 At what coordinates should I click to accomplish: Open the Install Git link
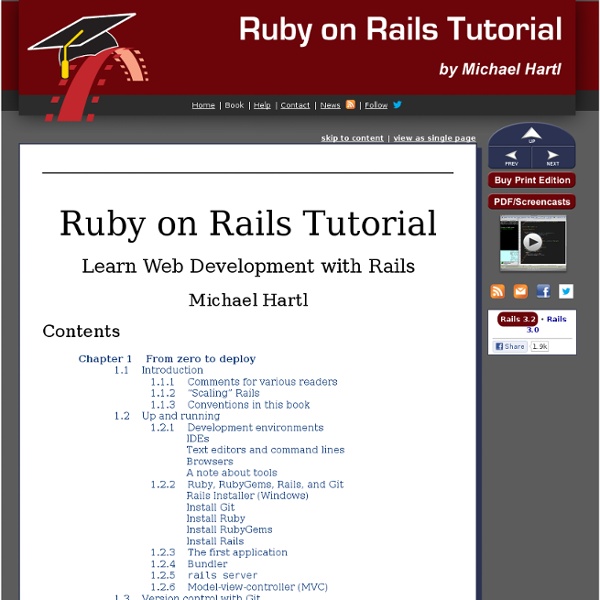pos(210,507)
